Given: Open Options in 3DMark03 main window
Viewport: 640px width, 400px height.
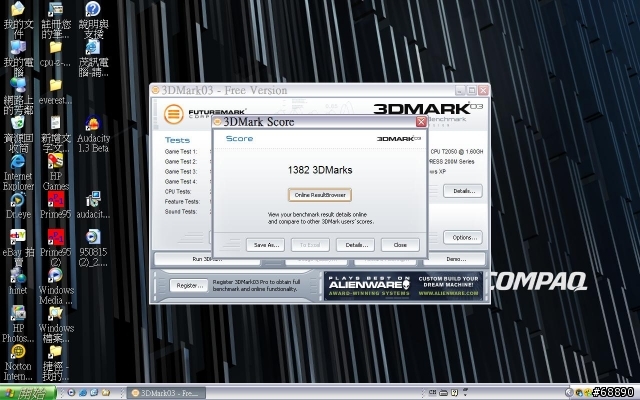Looking at the screenshot, I should tap(463, 237).
